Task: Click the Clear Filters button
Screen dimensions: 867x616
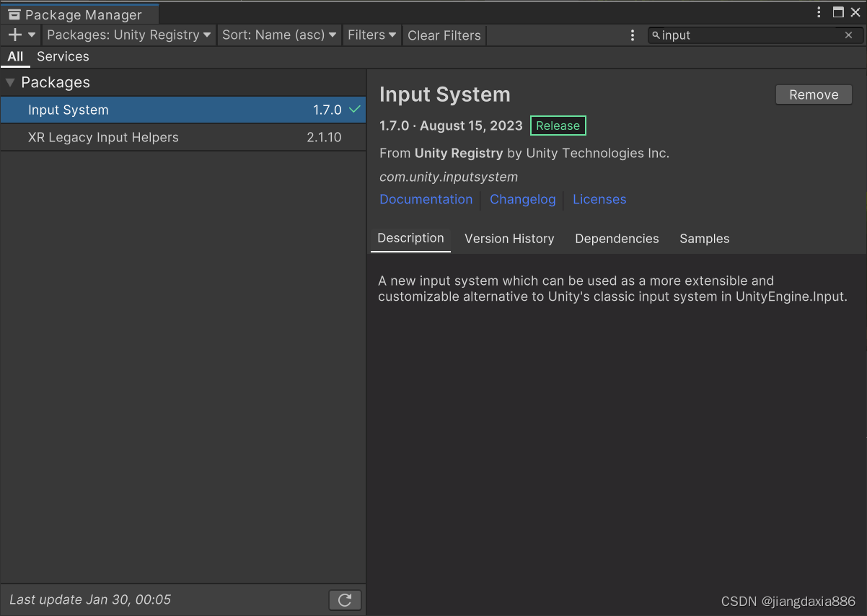Action: click(x=444, y=35)
